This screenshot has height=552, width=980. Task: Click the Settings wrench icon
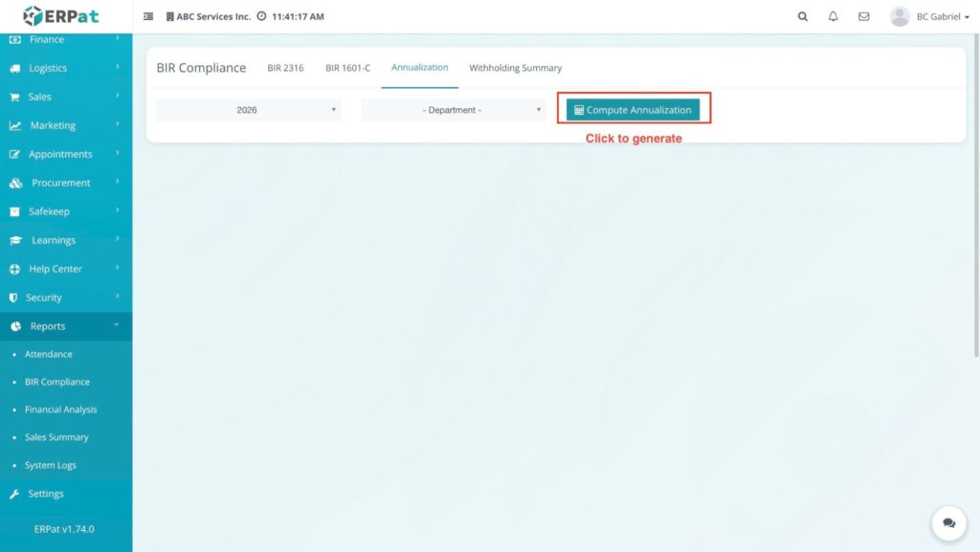coord(14,494)
